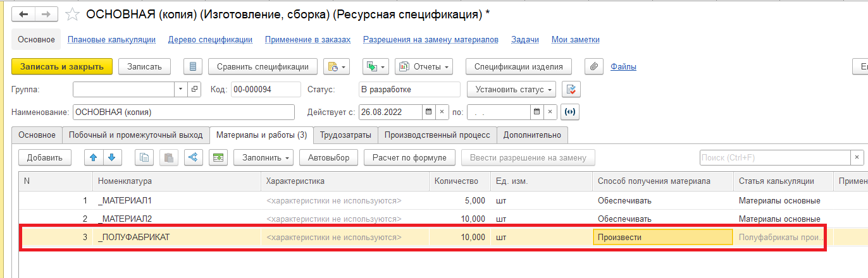The height and width of the screenshot is (278, 868).
Task: Click the Статья калькуляции column header
Action: pyautogui.click(x=783, y=181)
